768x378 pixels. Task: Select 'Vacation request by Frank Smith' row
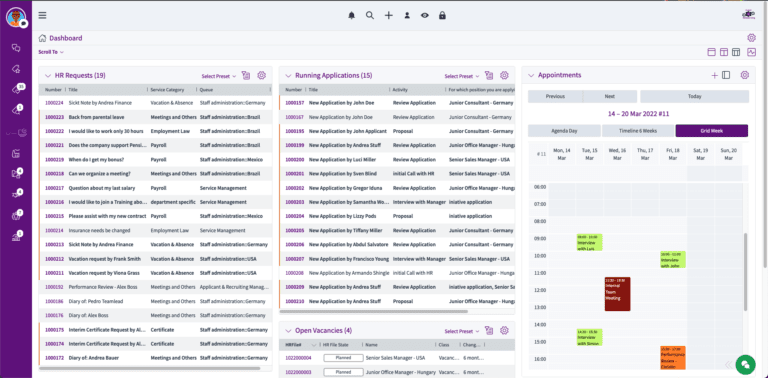(155, 259)
